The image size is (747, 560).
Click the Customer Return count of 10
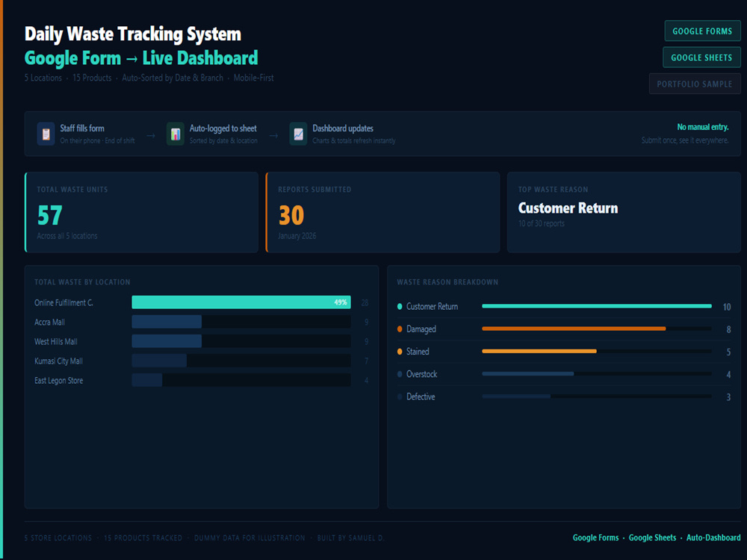pyautogui.click(x=727, y=307)
